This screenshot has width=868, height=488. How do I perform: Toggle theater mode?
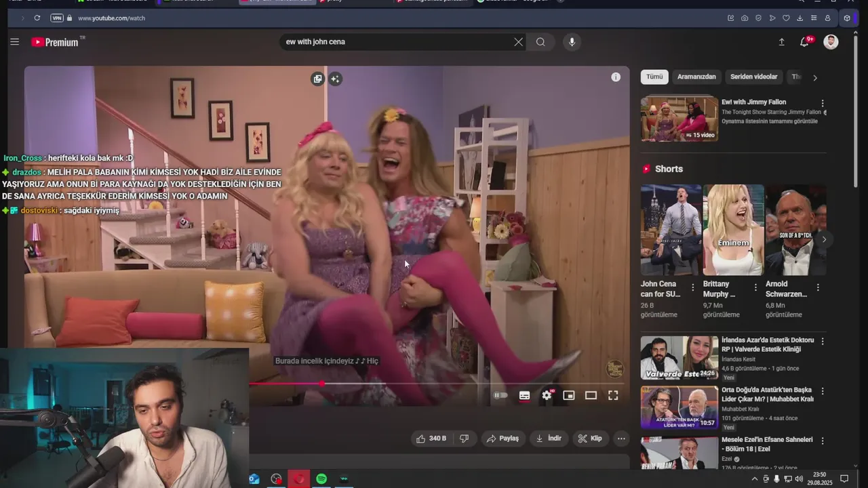click(x=591, y=395)
